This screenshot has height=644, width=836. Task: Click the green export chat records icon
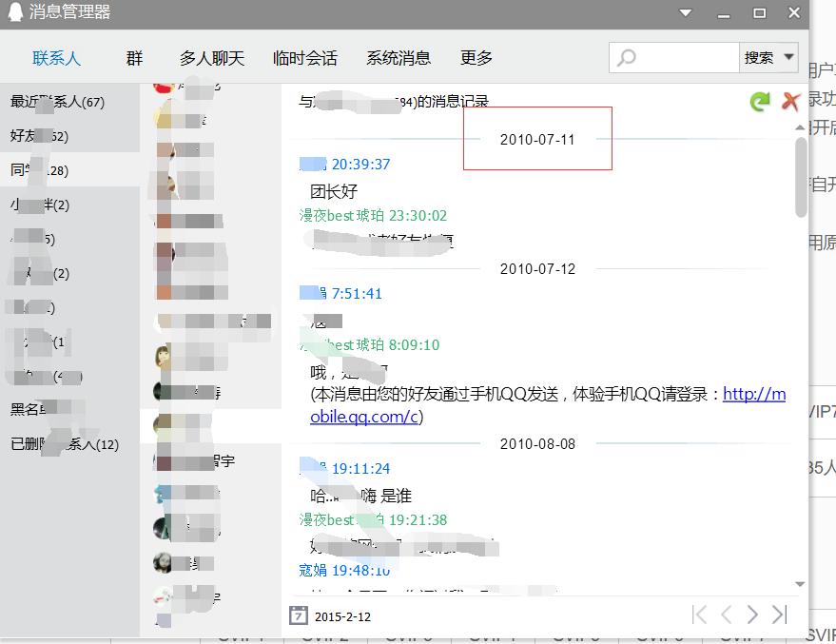click(759, 101)
